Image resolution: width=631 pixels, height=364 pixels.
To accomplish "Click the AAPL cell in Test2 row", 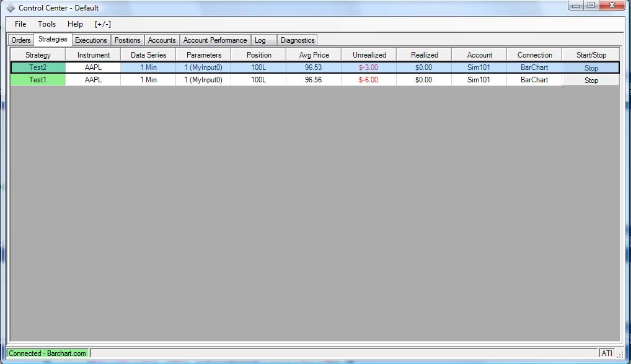I will tap(93, 67).
